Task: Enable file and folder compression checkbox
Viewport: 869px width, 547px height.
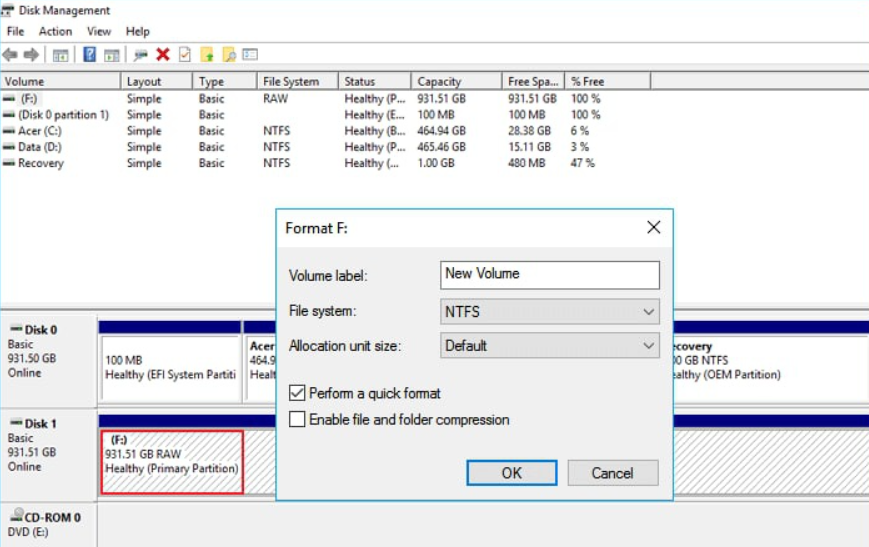Action: 297,420
